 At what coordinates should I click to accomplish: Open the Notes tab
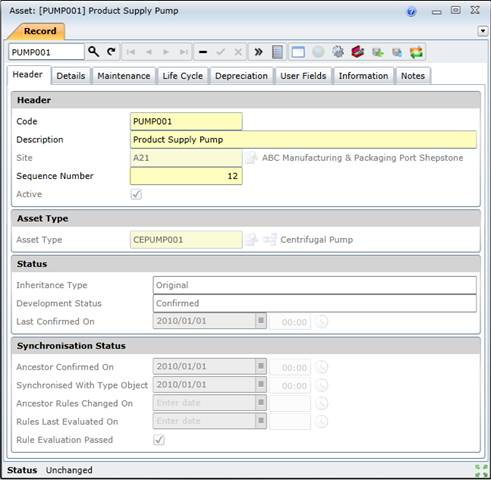click(413, 76)
